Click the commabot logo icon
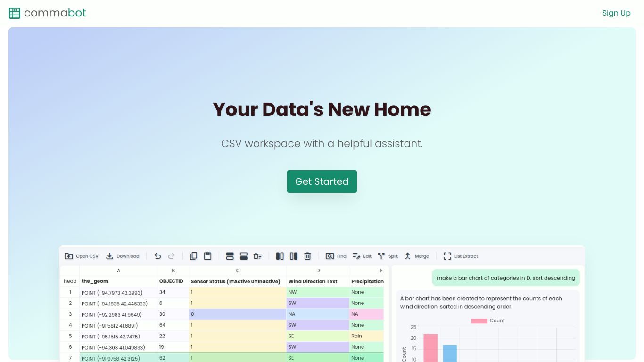This screenshot has width=644, height=362. pos(15,13)
